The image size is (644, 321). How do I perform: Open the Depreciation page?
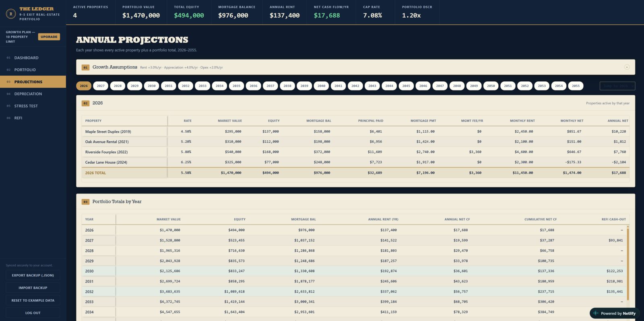(33, 94)
